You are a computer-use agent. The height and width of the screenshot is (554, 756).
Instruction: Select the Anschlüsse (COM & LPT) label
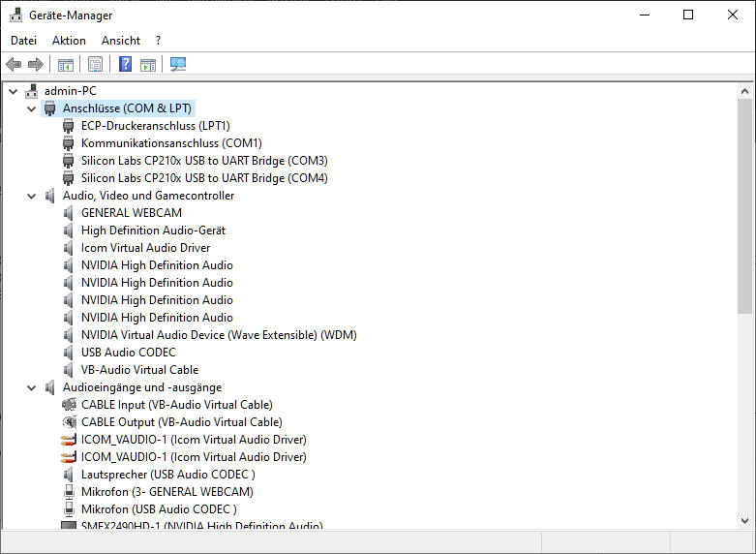click(127, 108)
